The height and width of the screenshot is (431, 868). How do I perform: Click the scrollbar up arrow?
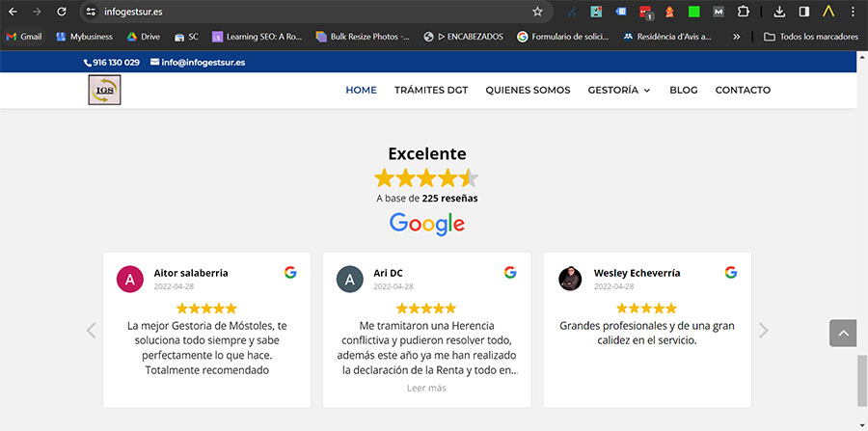(x=862, y=56)
